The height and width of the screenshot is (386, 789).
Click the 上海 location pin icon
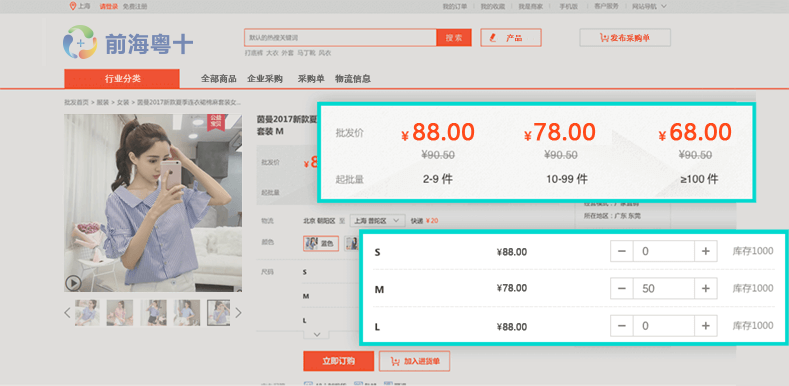click(x=72, y=6)
